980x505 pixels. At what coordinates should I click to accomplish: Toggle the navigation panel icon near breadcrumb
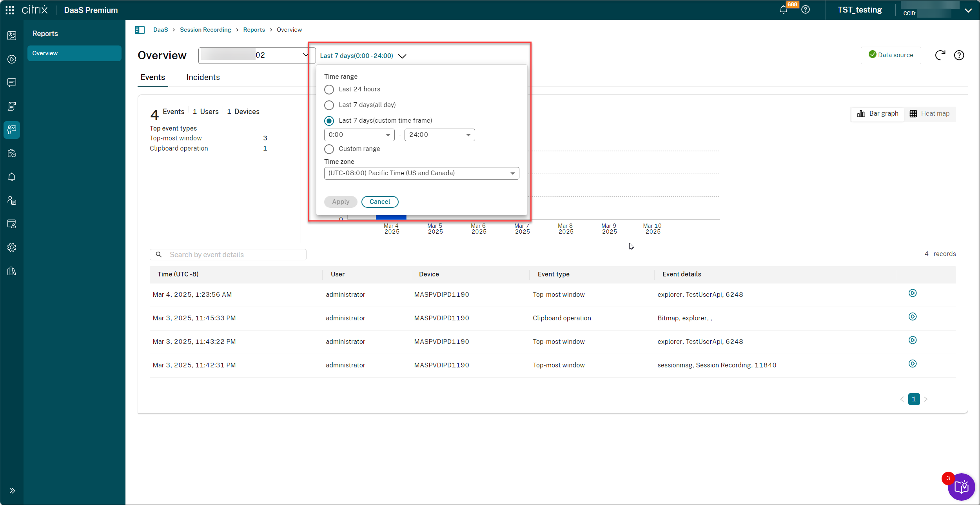[140, 30]
